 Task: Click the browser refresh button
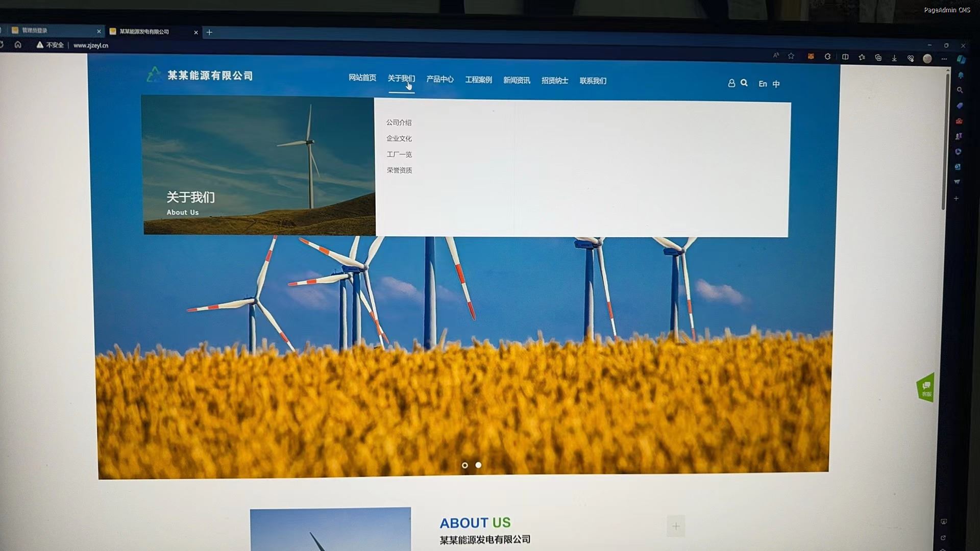[2, 45]
